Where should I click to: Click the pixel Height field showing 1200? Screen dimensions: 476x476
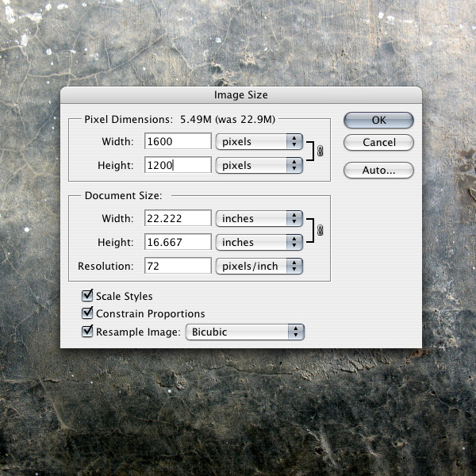[178, 165]
